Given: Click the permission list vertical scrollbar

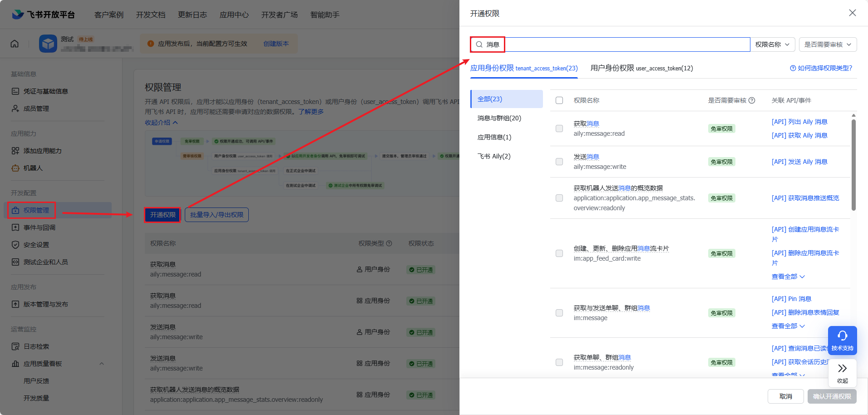Looking at the screenshot, I should click(x=853, y=163).
